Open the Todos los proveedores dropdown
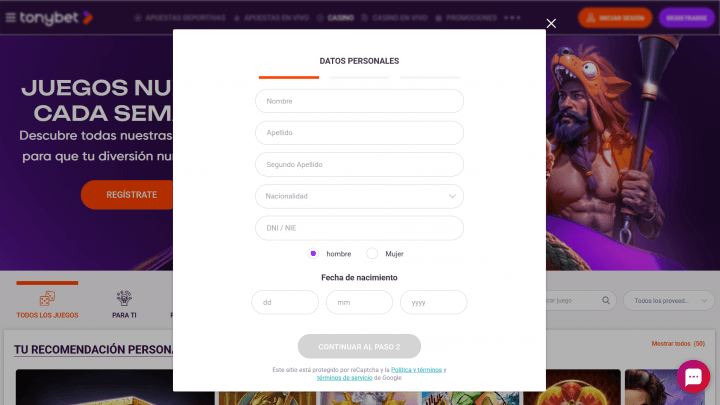Viewport: 720px width, 405px height. pyautogui.click(x=669, y=301)
